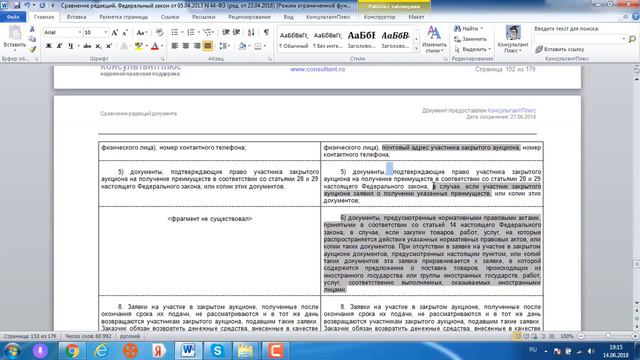Click the Copy icon in the clipboard group

pyautogui.click(x=32, y=39)
